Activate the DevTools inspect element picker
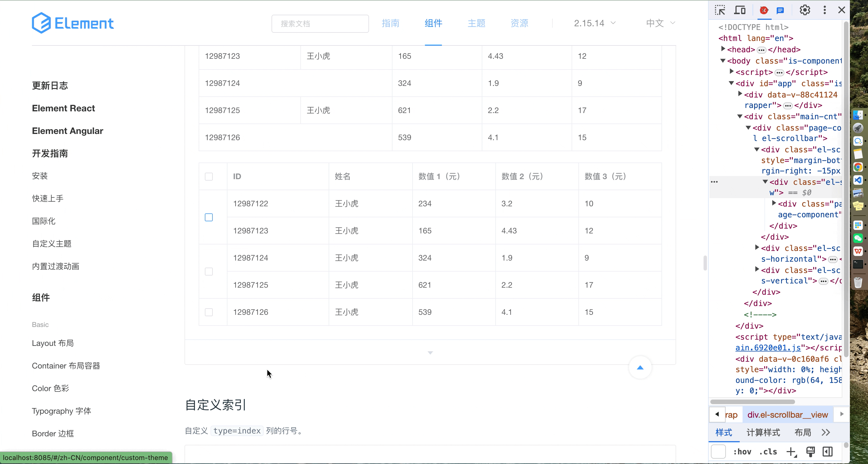The height and width of the screenshot is (464, 868). point(720,10)
